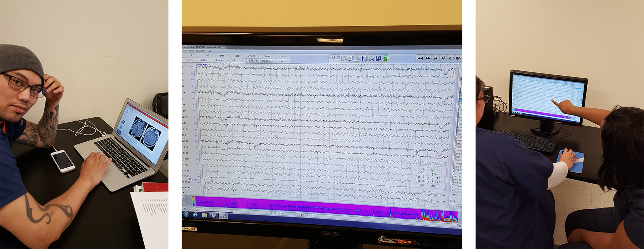
Task: Open the patient information icon
Action: (364, 58)
